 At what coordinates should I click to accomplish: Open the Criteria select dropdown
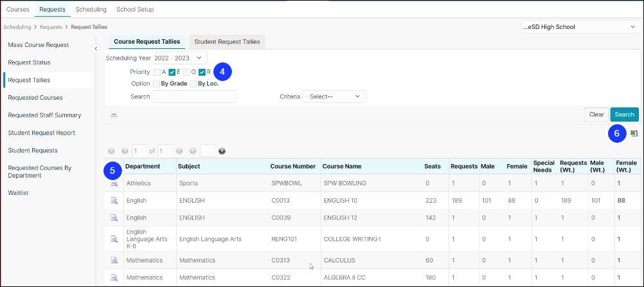pyautogui.click(x=334, y=97)
